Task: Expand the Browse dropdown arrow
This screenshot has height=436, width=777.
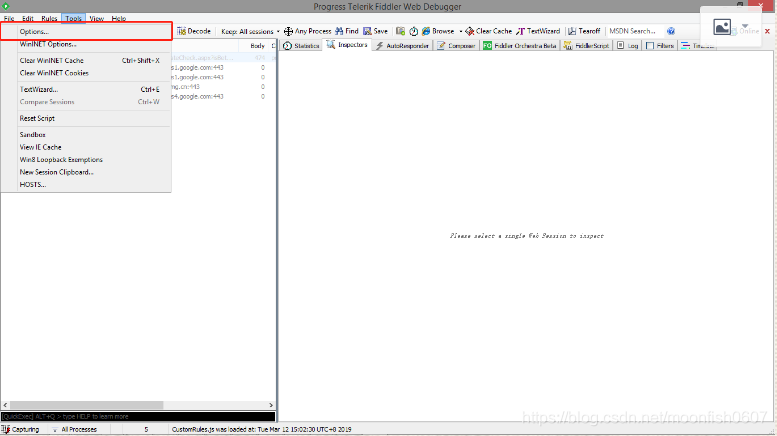Action: (x=461, y=31)
